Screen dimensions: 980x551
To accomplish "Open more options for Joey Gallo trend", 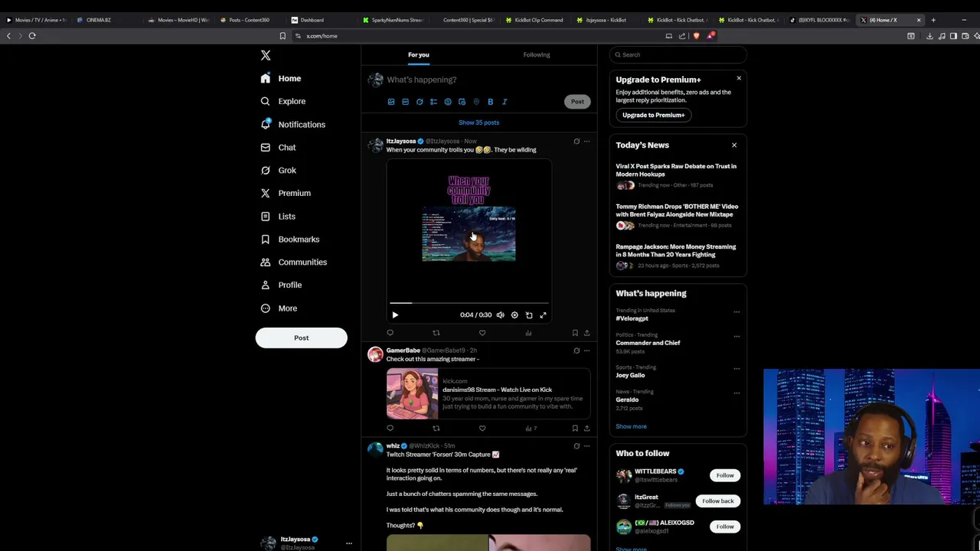I will click(737, 368).
